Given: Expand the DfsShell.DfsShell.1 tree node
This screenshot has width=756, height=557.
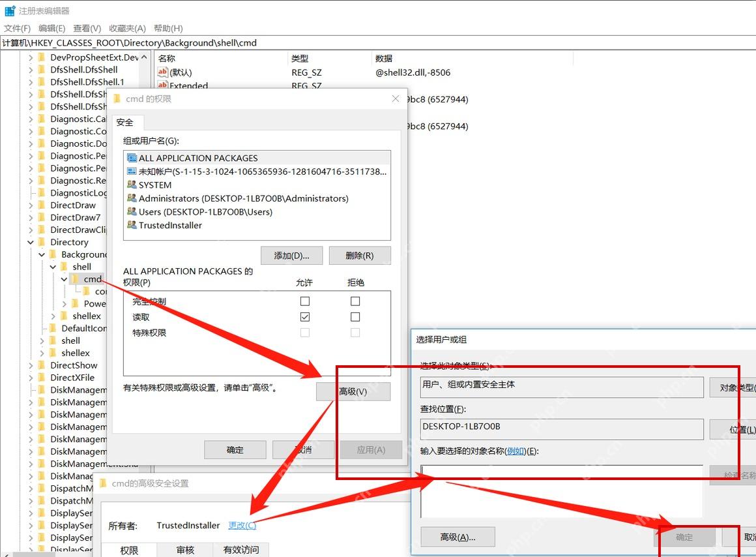Looking at the screenshot, I should pyautogui.click(x=31, y=82).
